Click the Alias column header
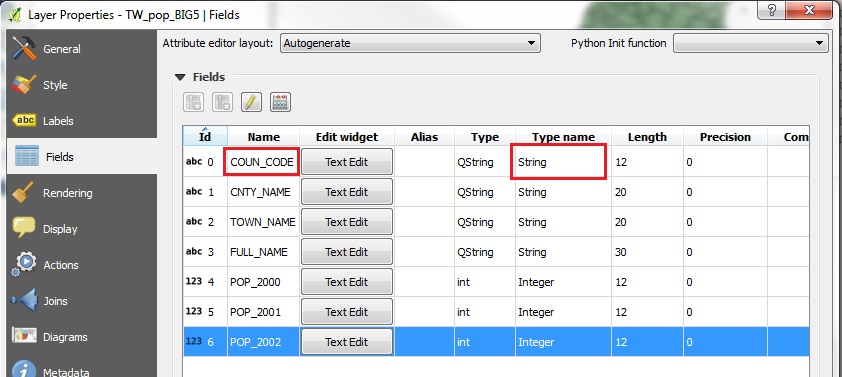 click(x=424, y=137)
